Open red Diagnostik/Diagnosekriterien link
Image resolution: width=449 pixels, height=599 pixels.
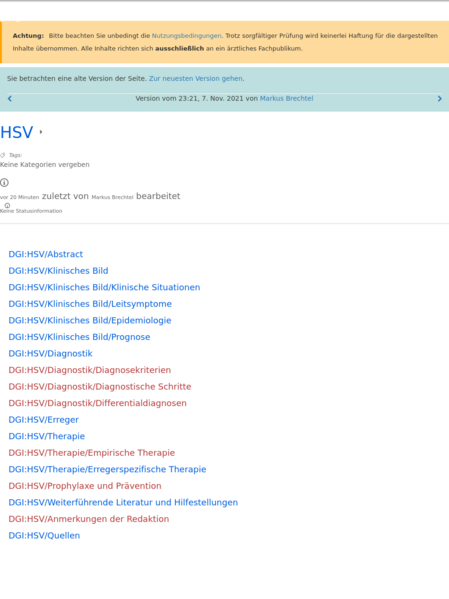90,370
